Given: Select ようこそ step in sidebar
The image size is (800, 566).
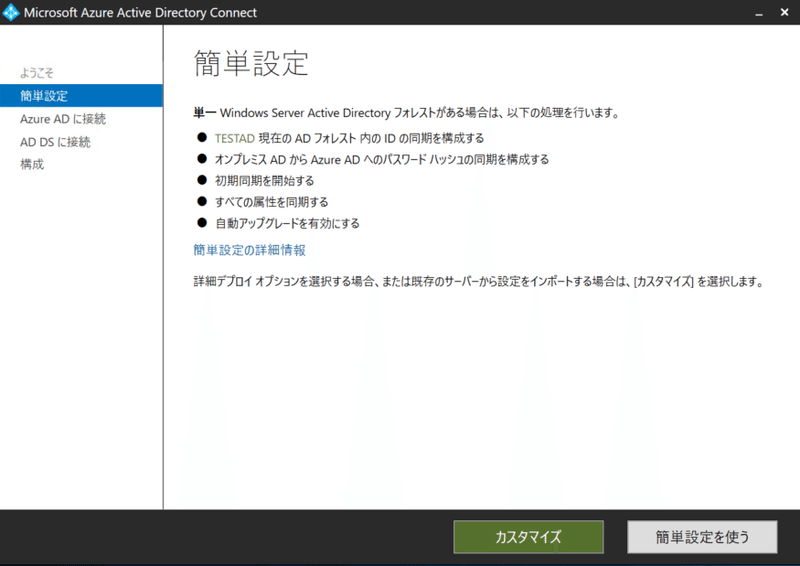Looking at the screenshot, I should coord(37,73).
